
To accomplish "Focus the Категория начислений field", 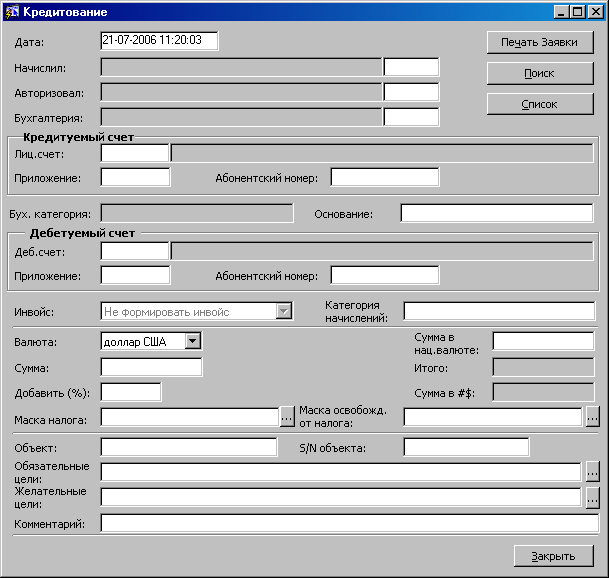I will 499,311.
